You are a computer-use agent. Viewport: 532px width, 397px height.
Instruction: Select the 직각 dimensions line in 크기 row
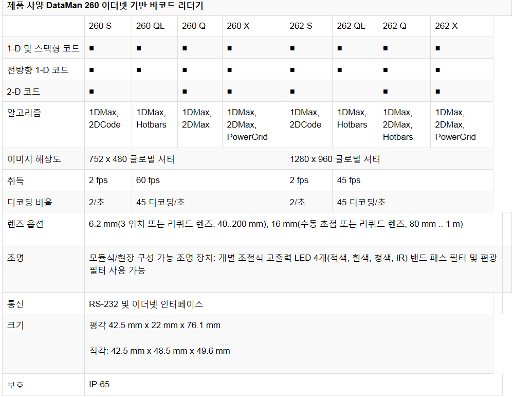tap(159, 351)
